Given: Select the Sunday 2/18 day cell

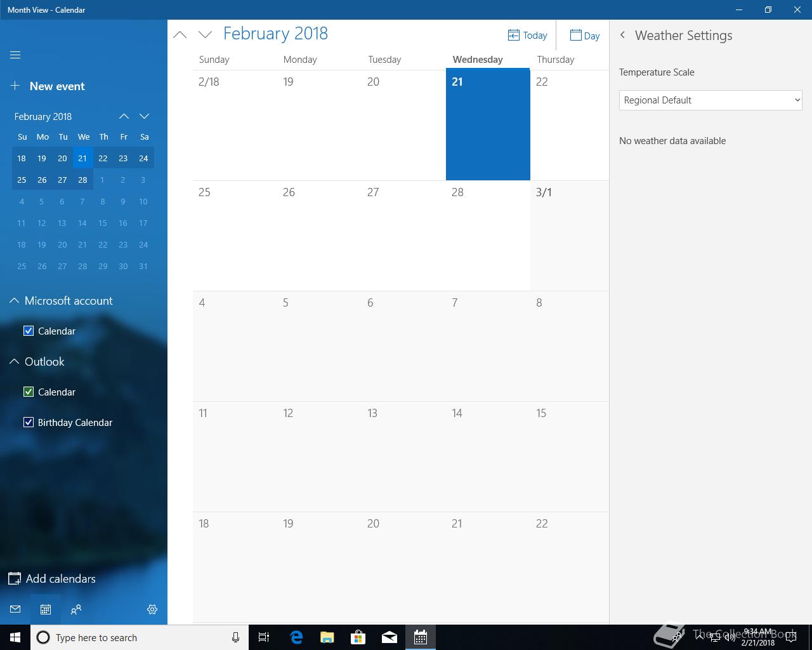Looking at the screenshot, I should pyautogui.click(x=235, y=124).
